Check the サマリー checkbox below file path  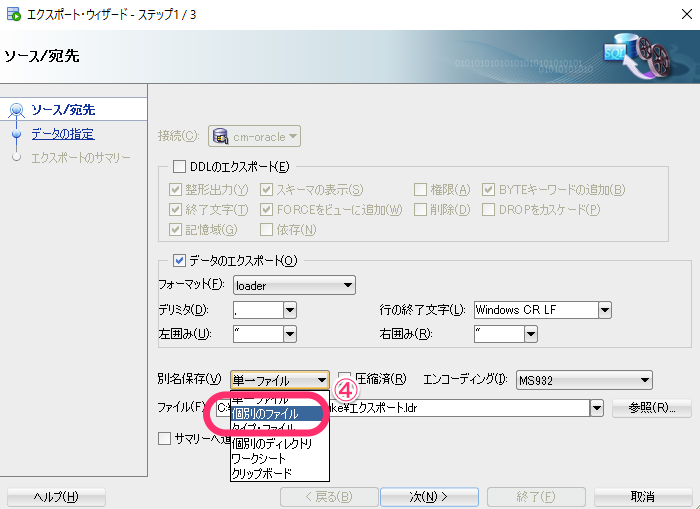pos(165,438)
